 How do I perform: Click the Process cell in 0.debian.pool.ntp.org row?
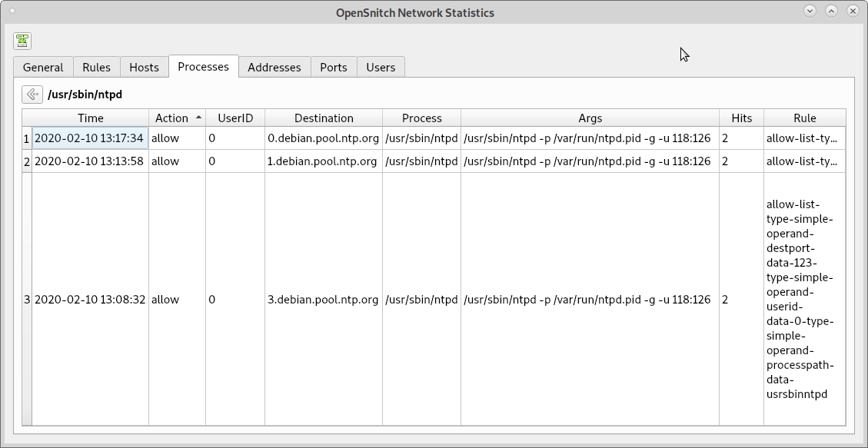(422, 138)
